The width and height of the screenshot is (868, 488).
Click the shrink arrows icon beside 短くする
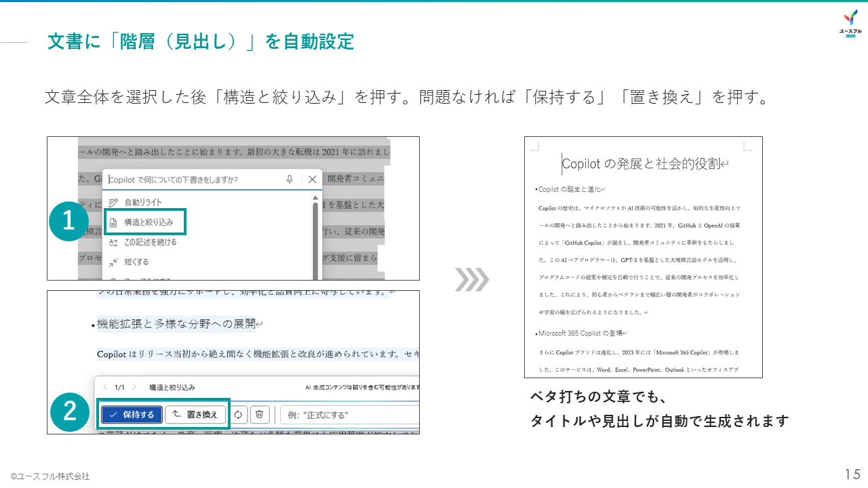113,262
